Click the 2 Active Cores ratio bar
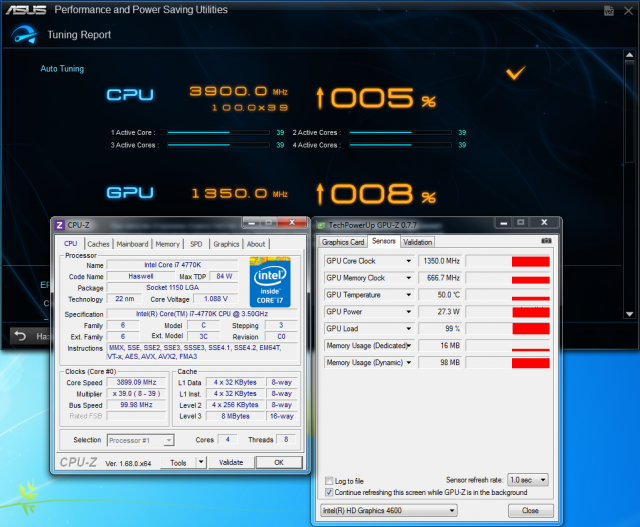Image resolution: width=640 pixels, height=527 pixels. pos(400,133)
